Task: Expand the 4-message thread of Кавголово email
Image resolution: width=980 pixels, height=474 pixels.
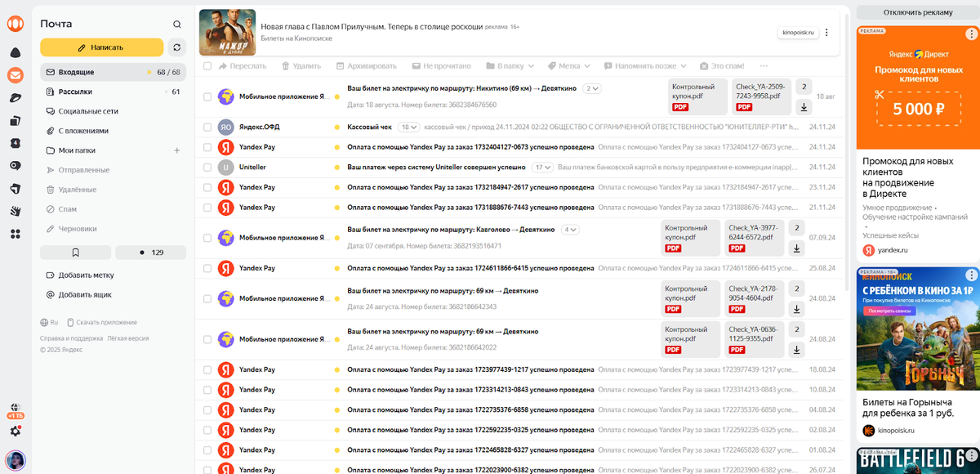Action: [x=570, y=230]
